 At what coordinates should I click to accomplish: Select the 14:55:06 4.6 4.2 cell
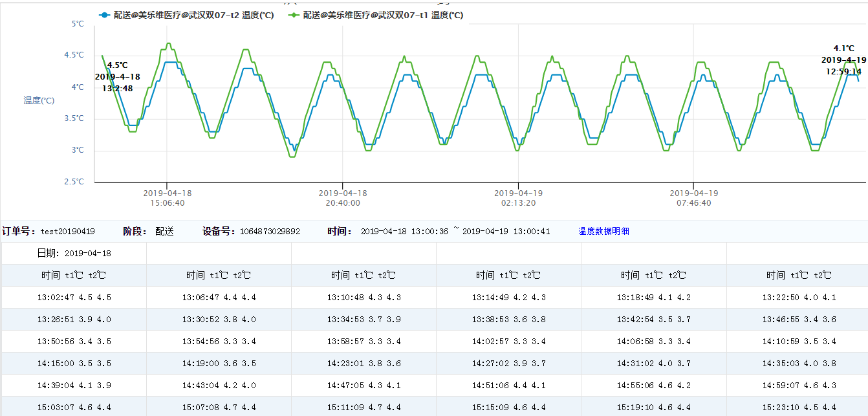click(653, 386)
